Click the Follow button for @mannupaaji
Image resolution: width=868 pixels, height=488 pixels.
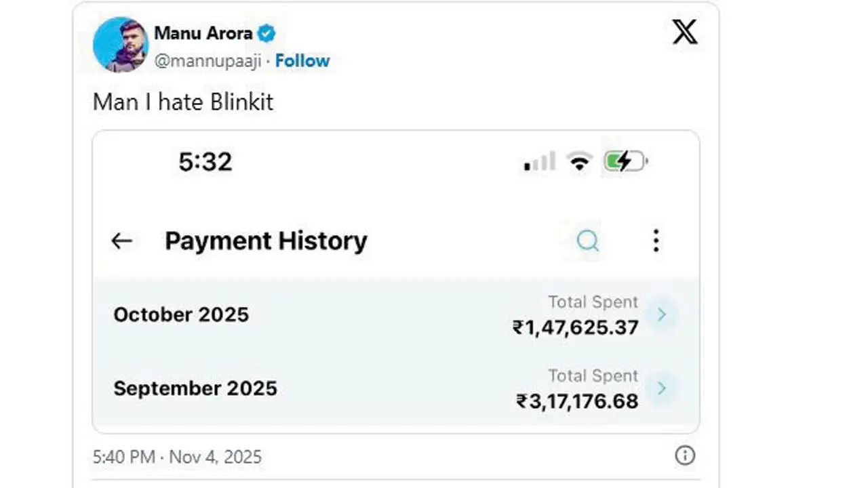click(302, 60)
